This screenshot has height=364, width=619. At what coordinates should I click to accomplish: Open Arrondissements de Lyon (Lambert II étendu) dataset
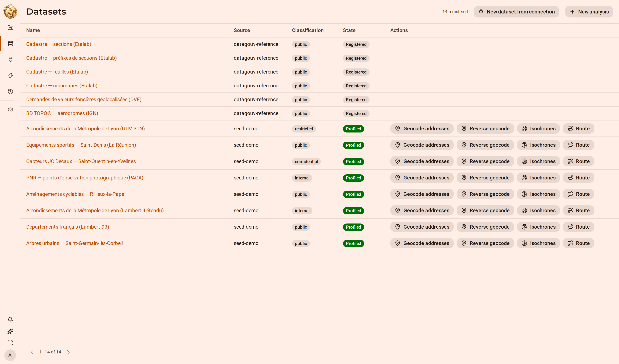(95, 211)
